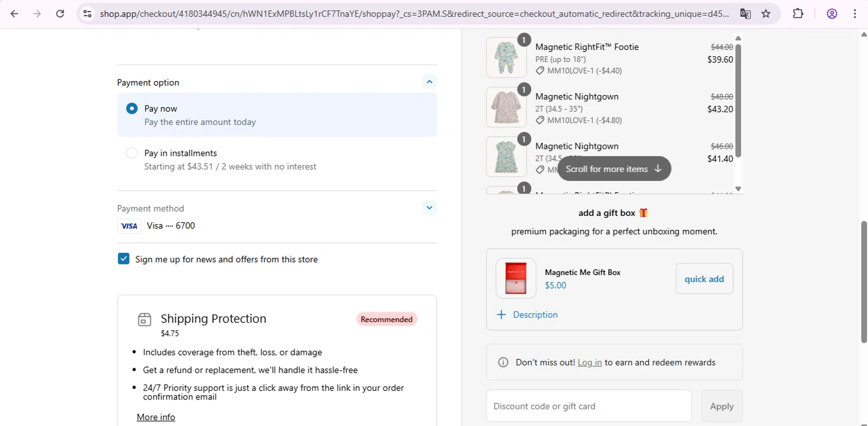Select the Pay in installments option
868x426 pixels.
[132, 153]
